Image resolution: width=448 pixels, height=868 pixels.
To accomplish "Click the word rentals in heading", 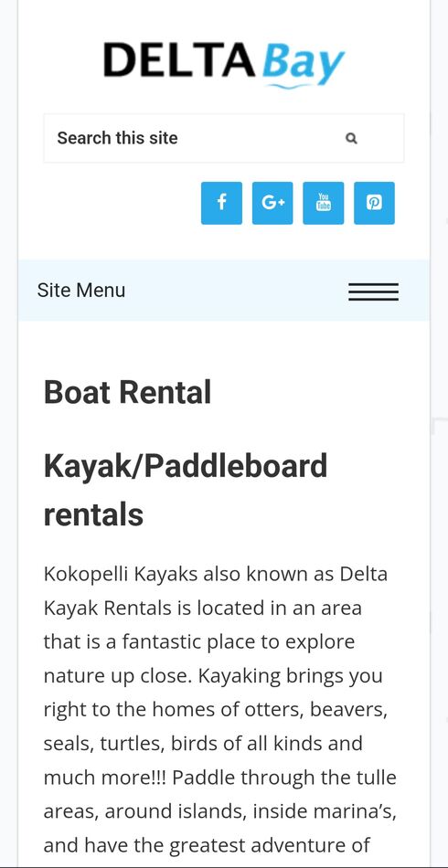I will [93, 514].
